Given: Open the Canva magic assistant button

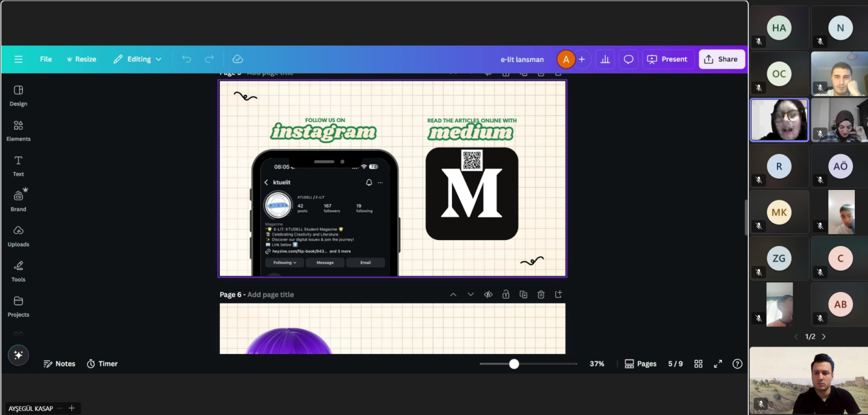Looking at the screenshot, I should 18,355.
